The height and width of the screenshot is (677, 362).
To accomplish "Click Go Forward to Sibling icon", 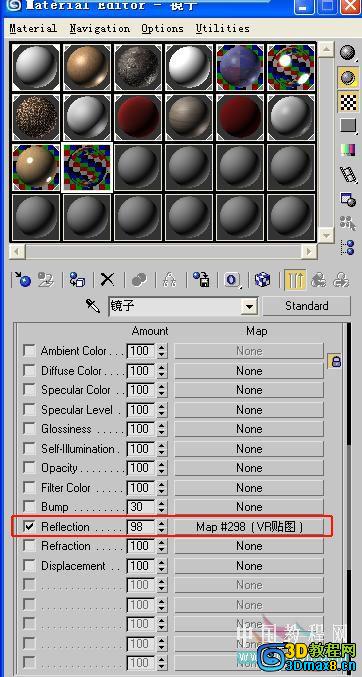I will tap(341, 280).
